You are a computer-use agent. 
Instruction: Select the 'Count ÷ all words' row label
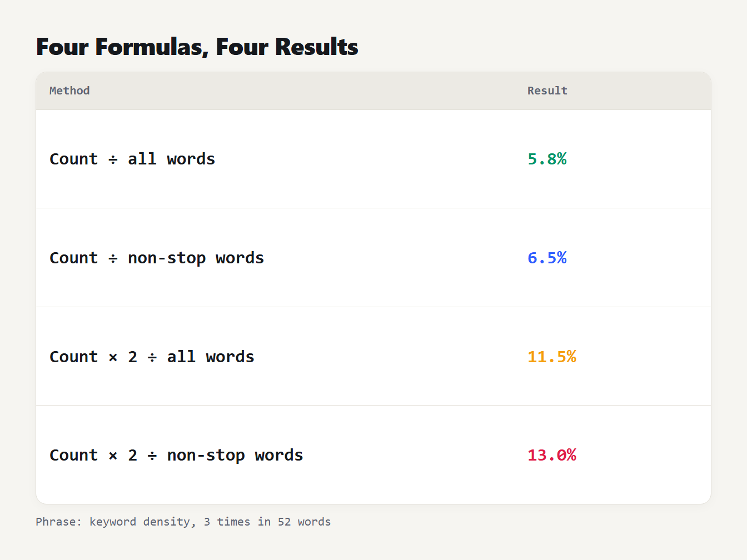pyautogui.click(x=132, y=159)
